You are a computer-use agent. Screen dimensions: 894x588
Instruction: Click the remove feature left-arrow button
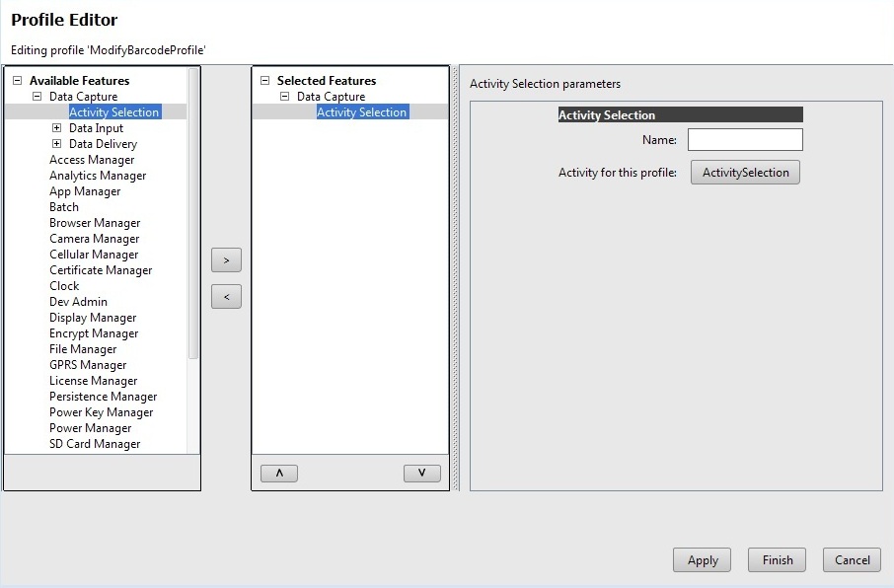pos(226,296)
